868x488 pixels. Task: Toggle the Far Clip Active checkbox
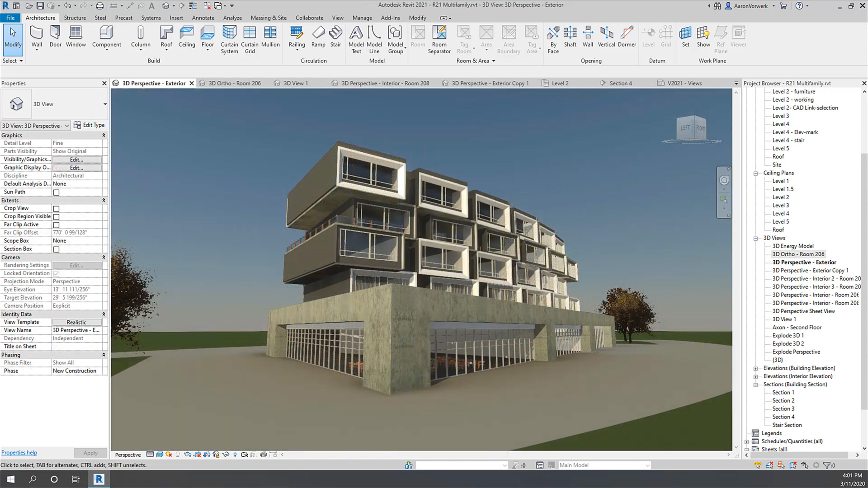click(x=56, y=225)
